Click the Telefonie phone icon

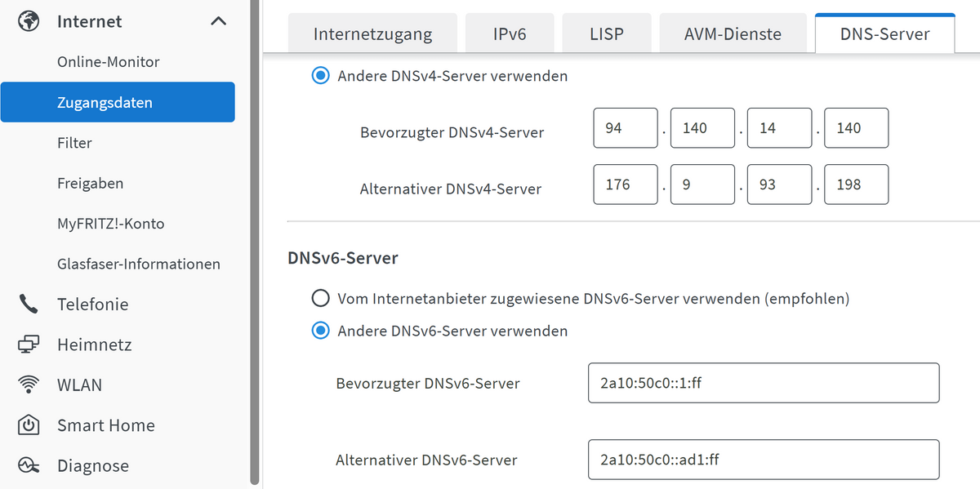click(x=29, y=305)
